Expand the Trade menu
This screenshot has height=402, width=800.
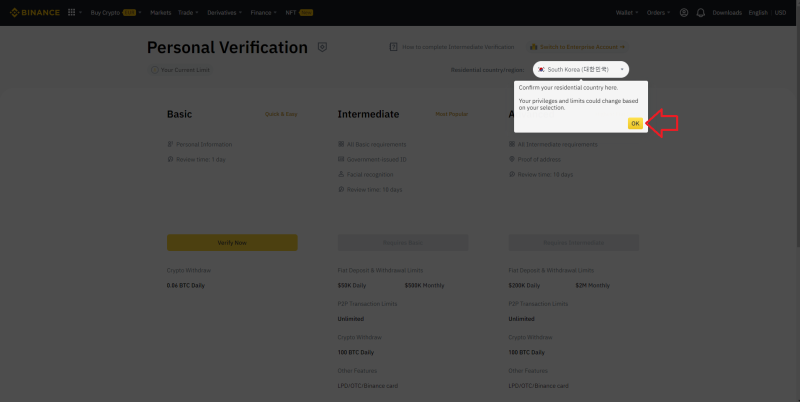pyautogui.click(x=188, y=12)
